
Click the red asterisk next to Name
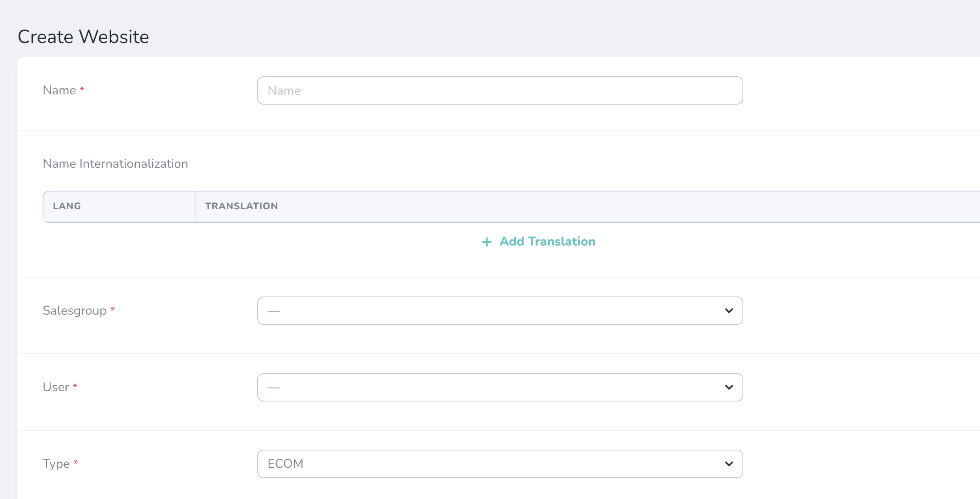[82, 89]
